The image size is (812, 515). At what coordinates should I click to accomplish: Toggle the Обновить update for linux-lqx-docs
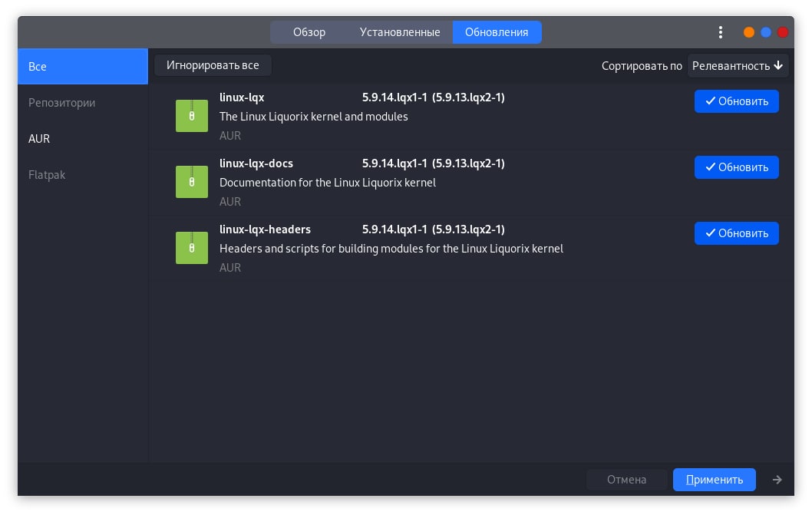click(736, 167)
